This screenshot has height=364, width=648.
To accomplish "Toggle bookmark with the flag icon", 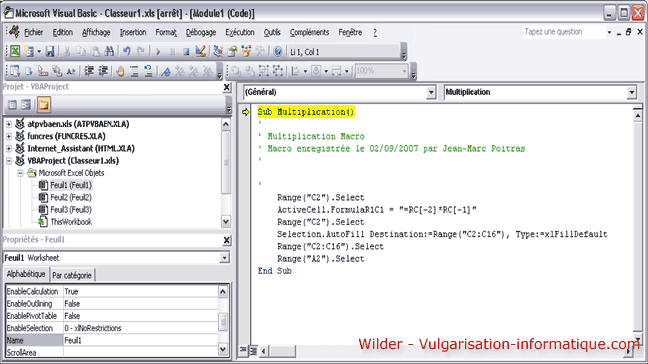I will pyautogui.click(x=166, y=71).
